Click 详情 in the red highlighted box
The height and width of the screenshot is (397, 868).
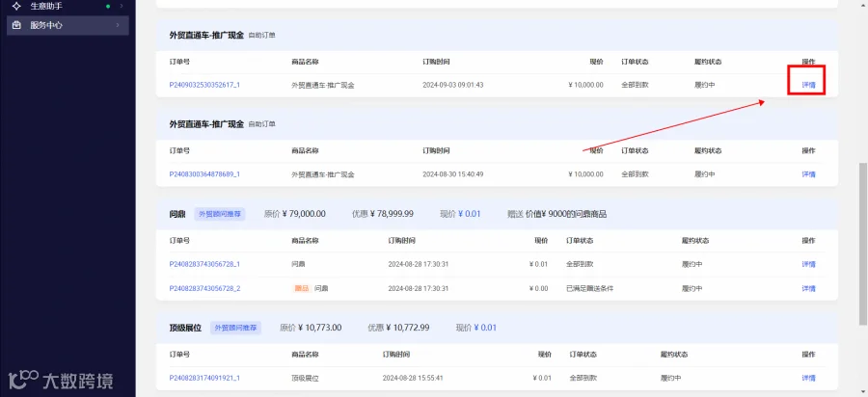[808, 85]
